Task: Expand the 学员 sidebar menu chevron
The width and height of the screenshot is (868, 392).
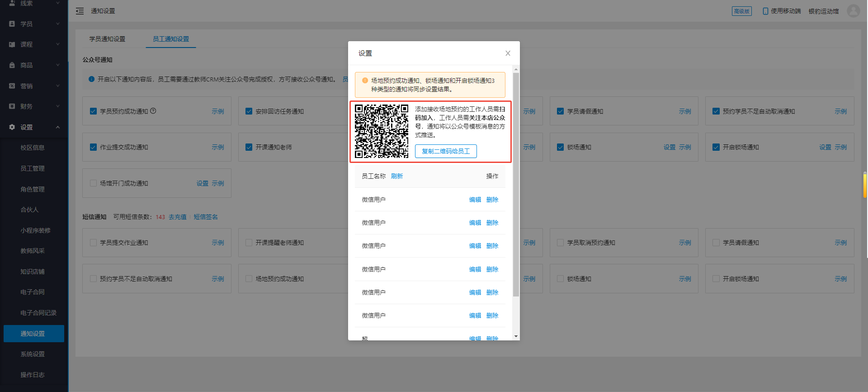Action: tap(58, 24)
